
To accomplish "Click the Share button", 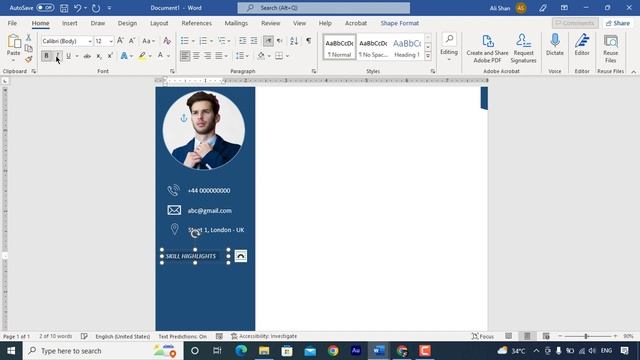I will pos(618,23).
